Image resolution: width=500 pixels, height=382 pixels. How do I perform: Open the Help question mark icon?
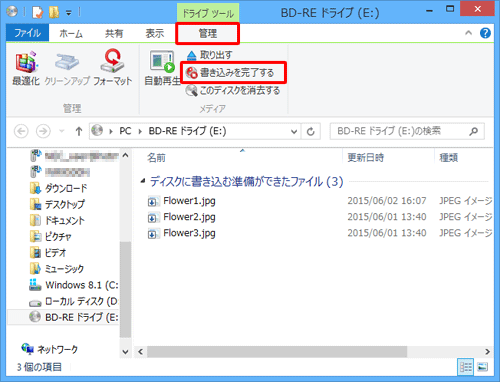point(485,33)
